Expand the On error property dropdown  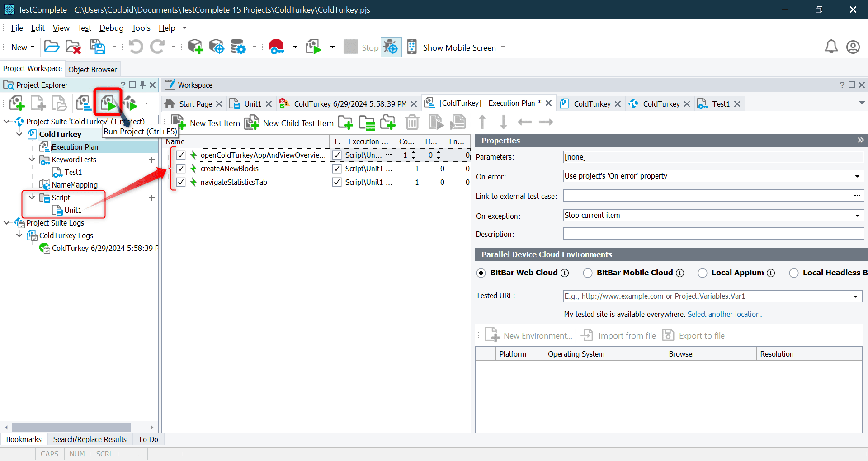tap(857, 176)
